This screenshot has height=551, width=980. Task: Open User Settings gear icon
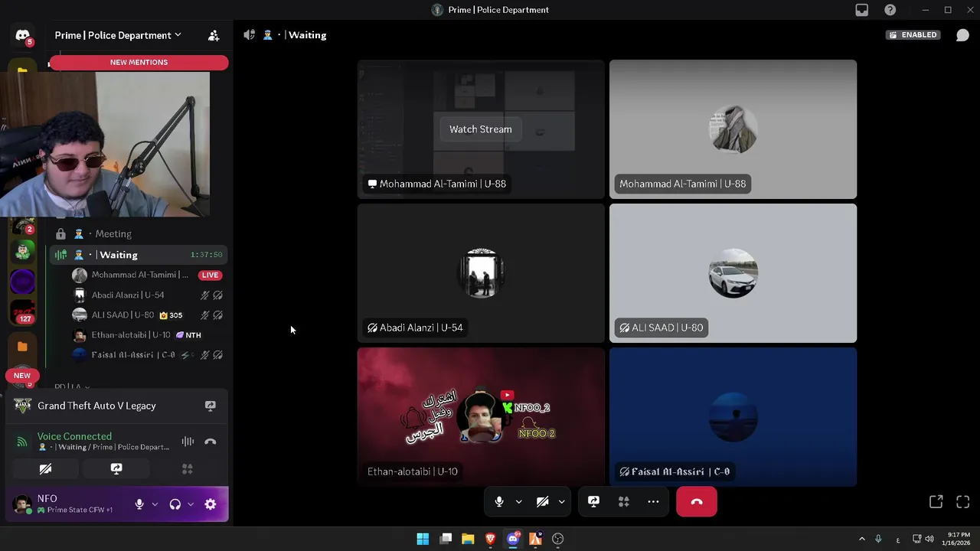211,504
